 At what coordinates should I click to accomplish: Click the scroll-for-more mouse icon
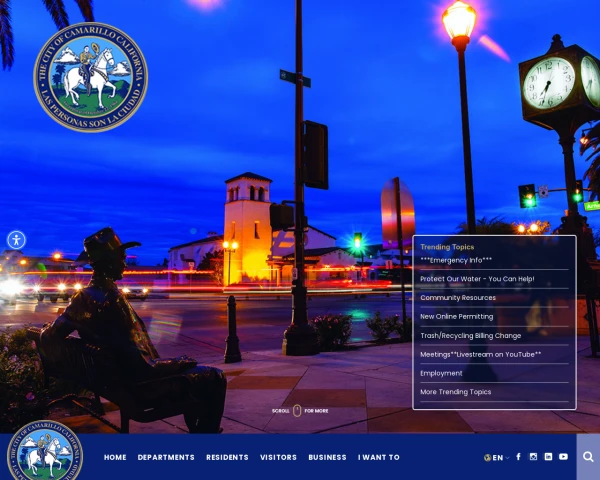click(297, 410)
